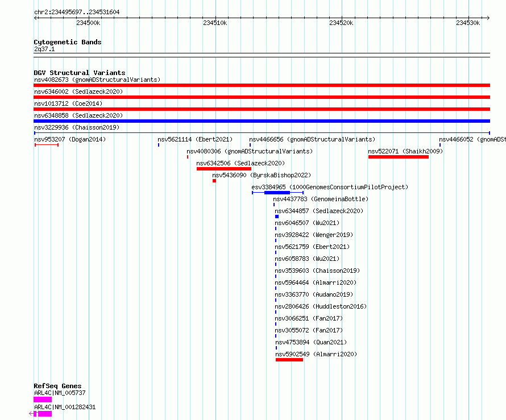This screenshot has height=420, width=506.
Task: Open the nsv3363770 (Audano2019) label
Action: pos(314,294)
